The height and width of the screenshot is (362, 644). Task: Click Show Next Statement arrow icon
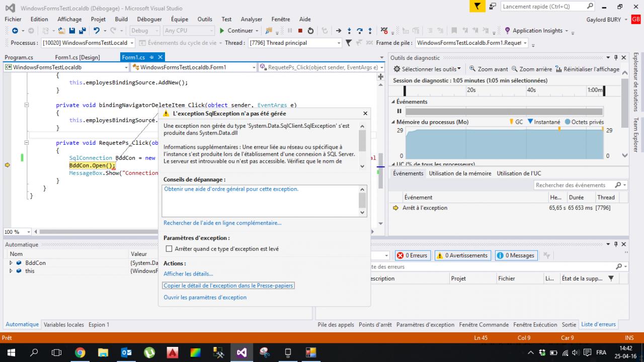click(x=339, y=31)
